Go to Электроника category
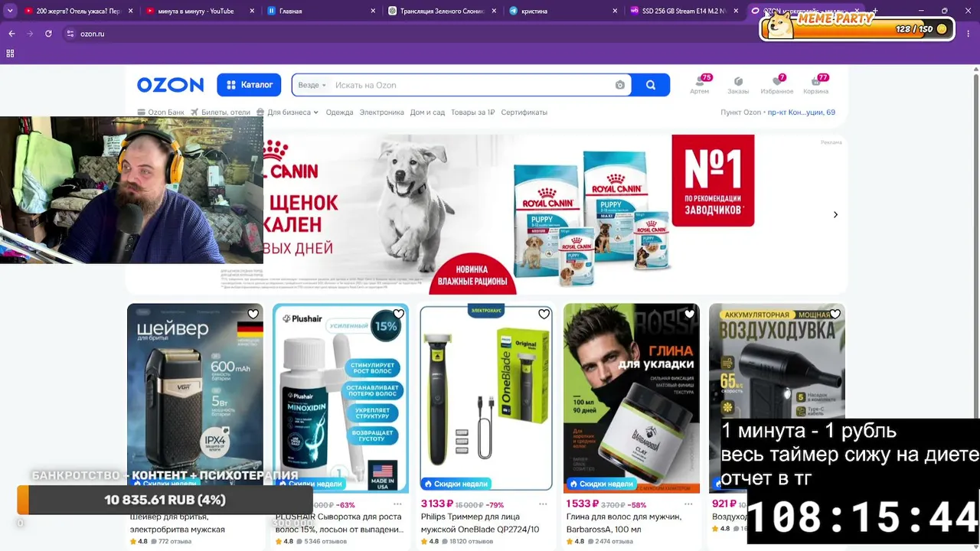 click(382, 112)
